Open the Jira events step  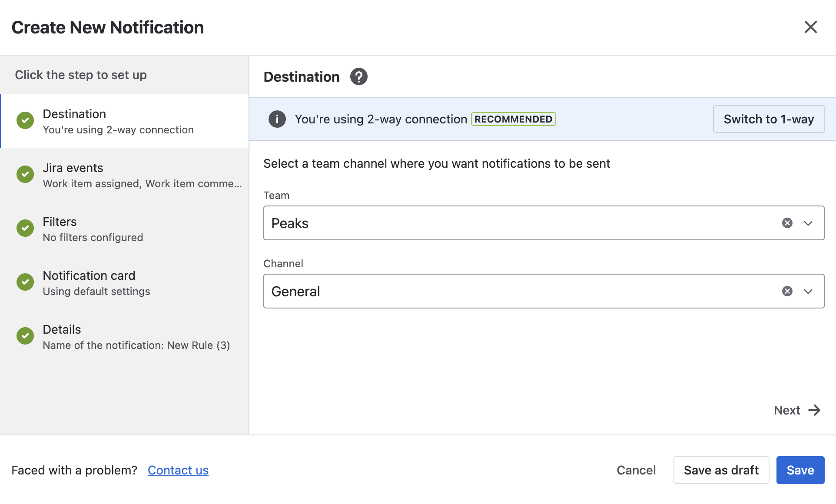pyautogui.click(x=125, y=175)
